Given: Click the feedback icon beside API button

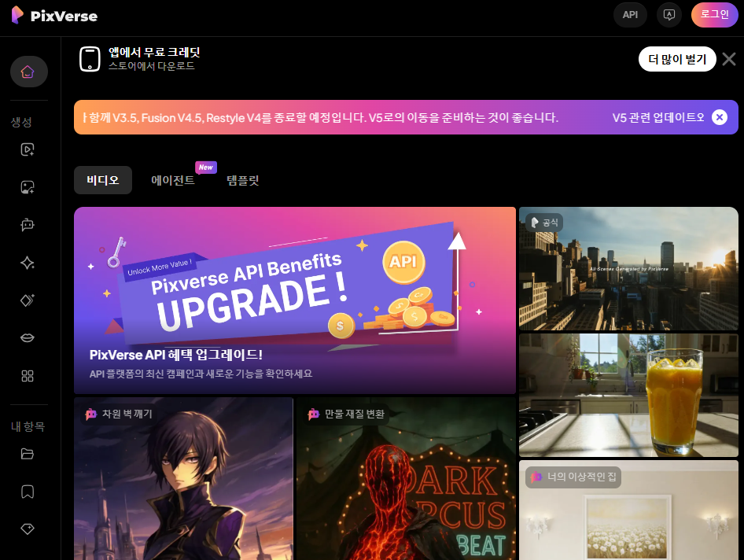Looking at the screenshot, I should [669, 15].
